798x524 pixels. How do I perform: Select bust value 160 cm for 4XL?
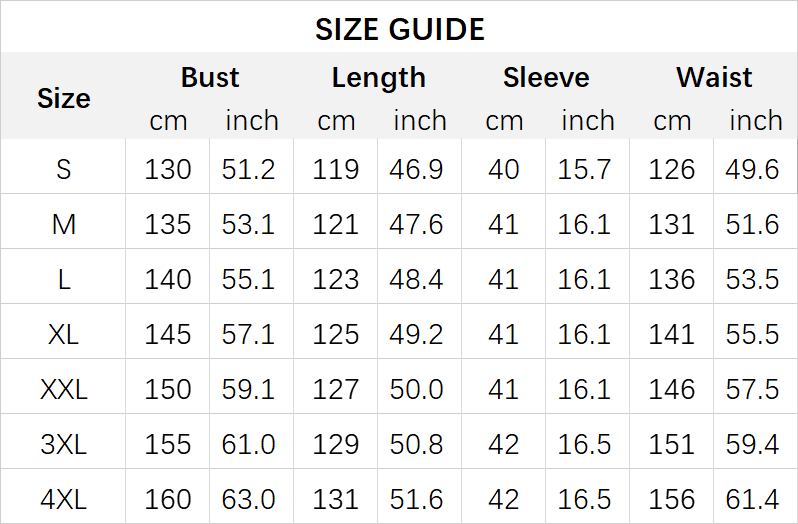pos(168,498)
